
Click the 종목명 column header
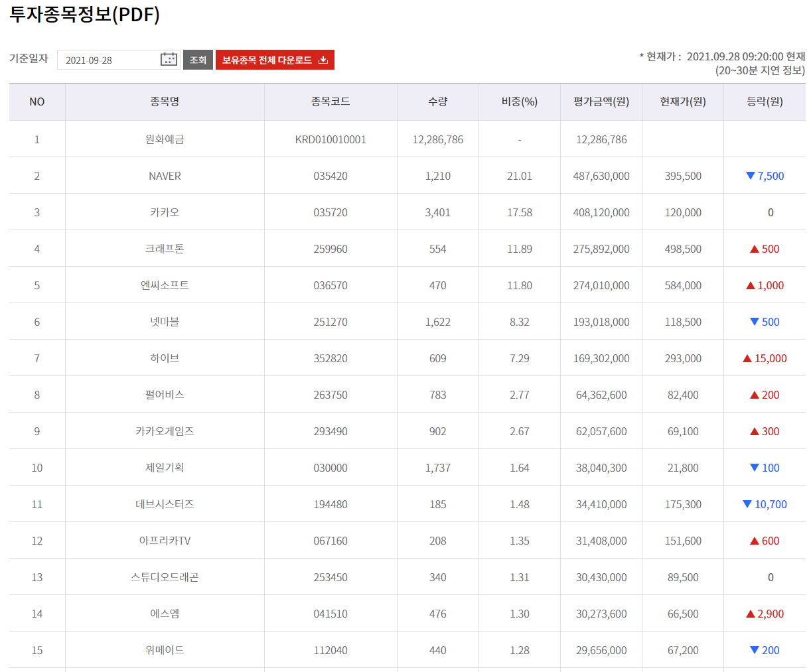point(165,101)
